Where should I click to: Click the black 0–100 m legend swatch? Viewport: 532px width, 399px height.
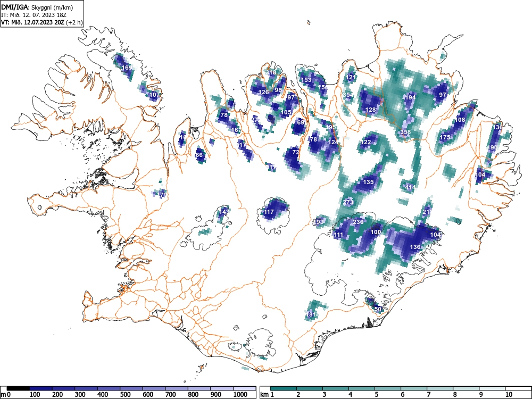[18, 388]
